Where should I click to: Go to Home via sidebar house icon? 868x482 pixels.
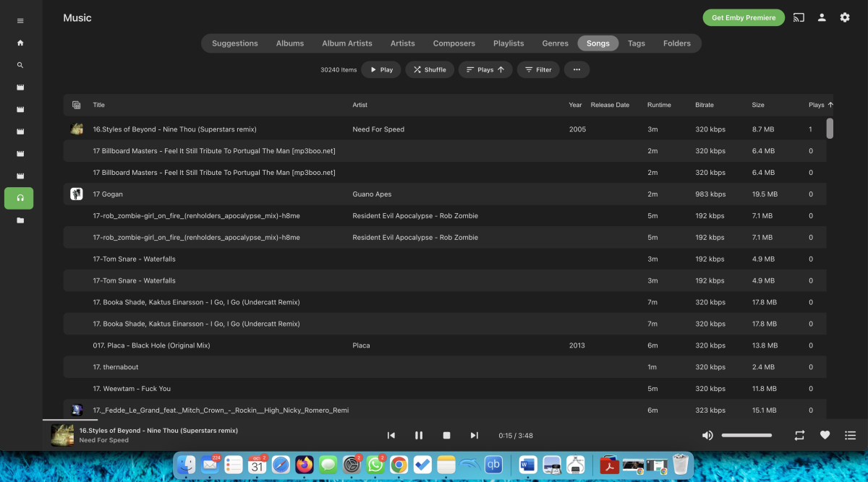tap(20, 43)
